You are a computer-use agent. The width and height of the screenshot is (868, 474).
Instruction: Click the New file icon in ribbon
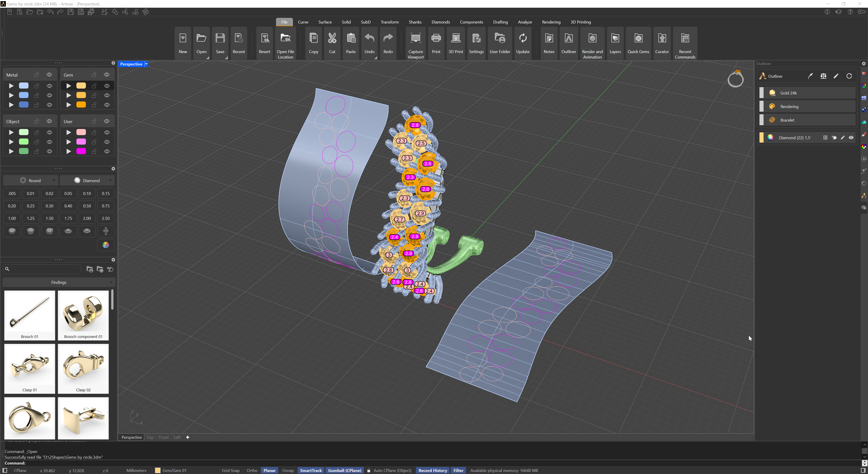tap(183, 43)
